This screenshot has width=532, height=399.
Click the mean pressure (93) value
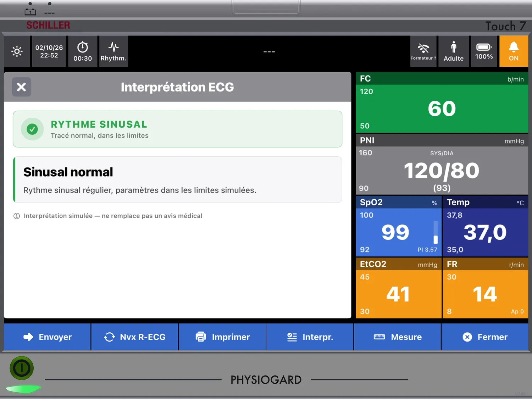(x=442, y=188)
